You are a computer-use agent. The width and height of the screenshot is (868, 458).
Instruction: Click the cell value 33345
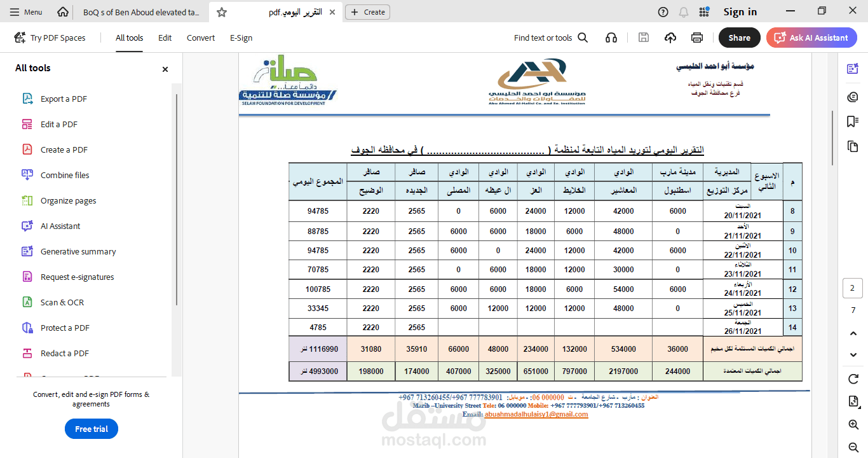pos(318,309)
